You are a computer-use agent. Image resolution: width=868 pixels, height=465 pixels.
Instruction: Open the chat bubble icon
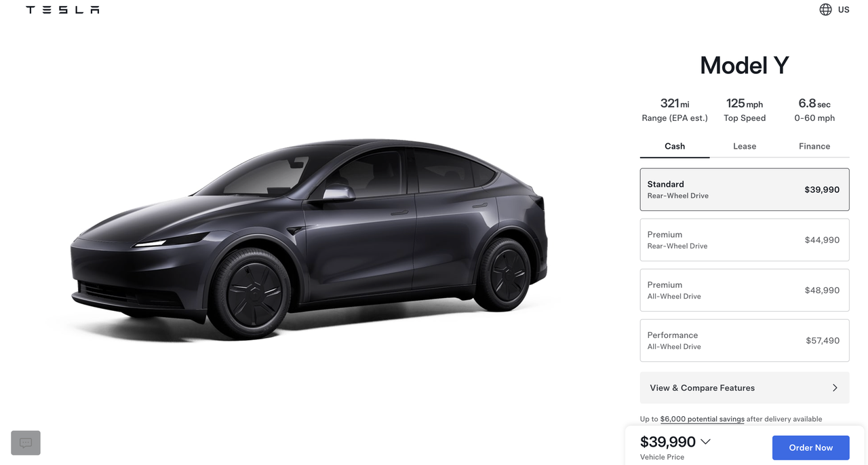pos(26,443)
